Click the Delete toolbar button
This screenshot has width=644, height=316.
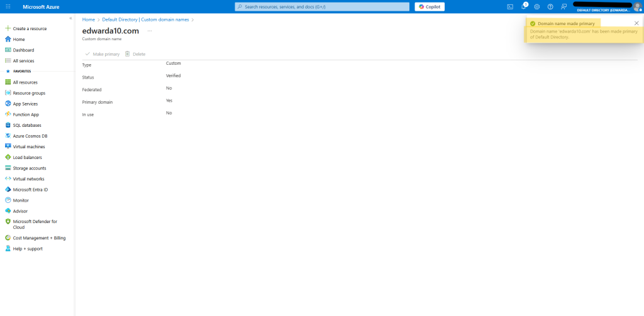click(135, 54)
